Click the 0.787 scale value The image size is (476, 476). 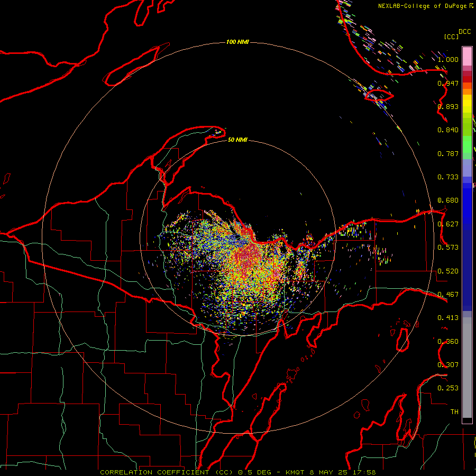point(448,153)
